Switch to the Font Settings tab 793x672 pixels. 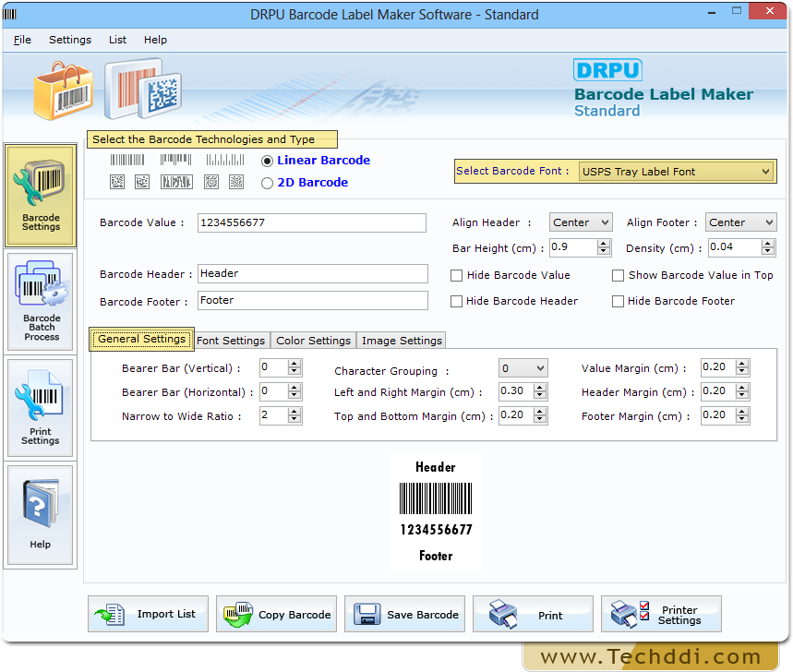[231, 341]
